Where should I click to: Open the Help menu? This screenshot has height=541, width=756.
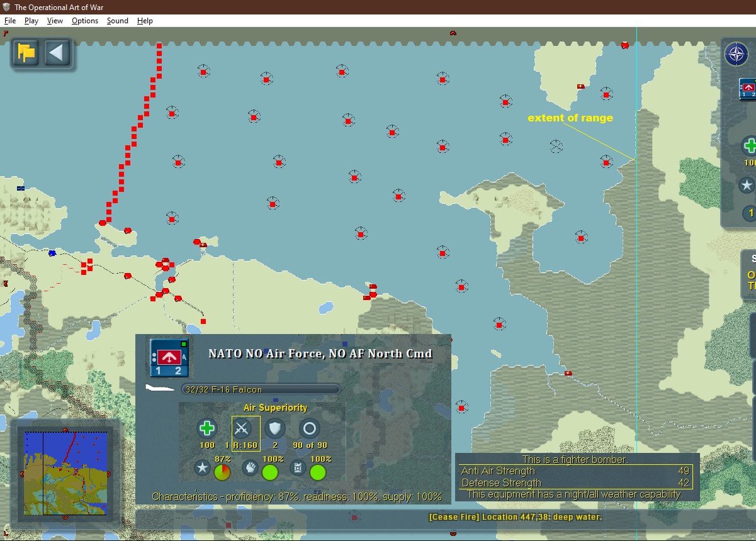pos(145,21)
